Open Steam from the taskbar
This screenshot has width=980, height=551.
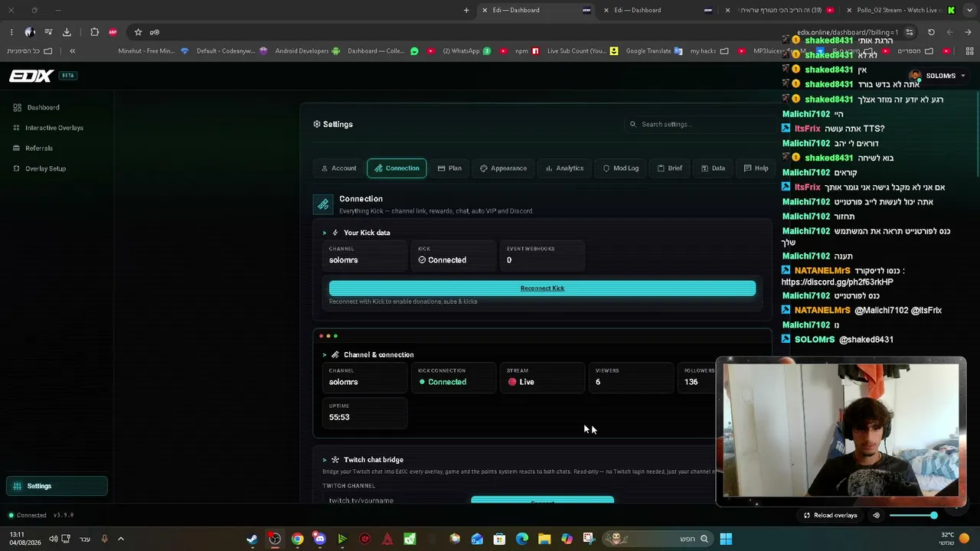pyautogui.click(x=252, y=539)
